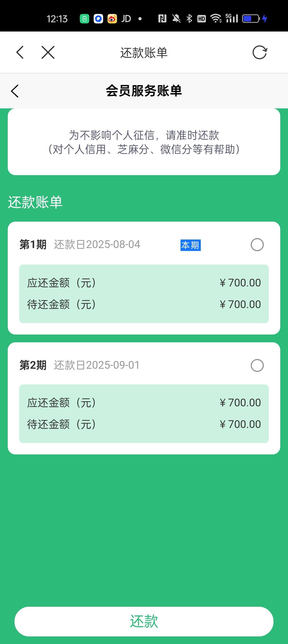The image size is (288, 644).
Task: Tap the muted bell status icon
Action: click(176, 18)
